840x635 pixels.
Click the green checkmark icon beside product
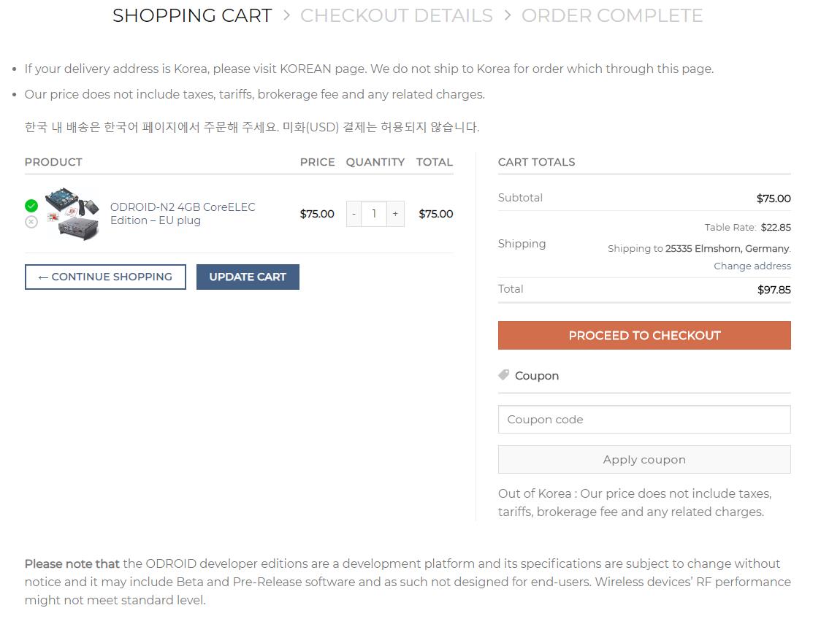coord(31,206)
